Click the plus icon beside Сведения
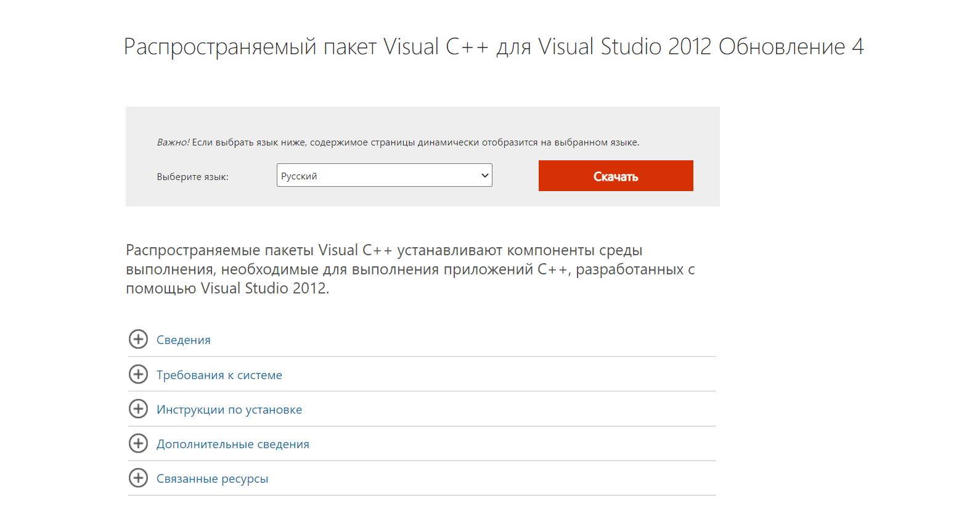Image resolution: width=980 pixels, height=516 pixels. 138,339
